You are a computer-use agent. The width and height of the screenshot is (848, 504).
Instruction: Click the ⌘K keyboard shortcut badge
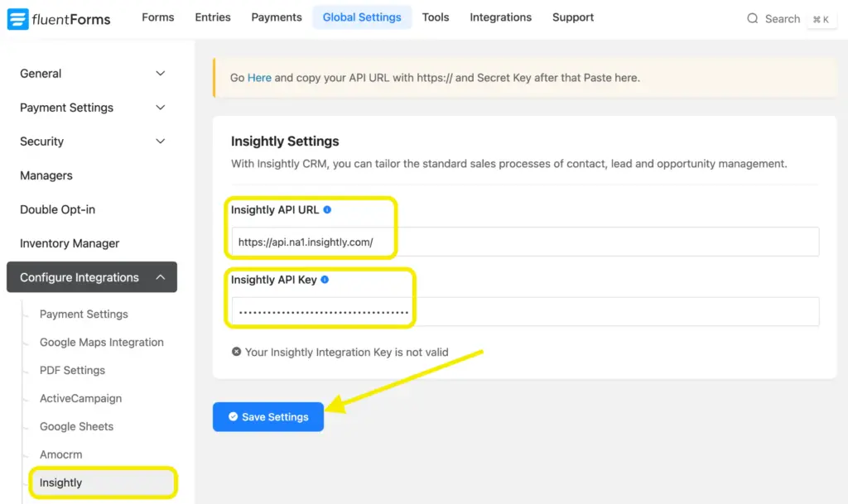click(x=821, y=19)
